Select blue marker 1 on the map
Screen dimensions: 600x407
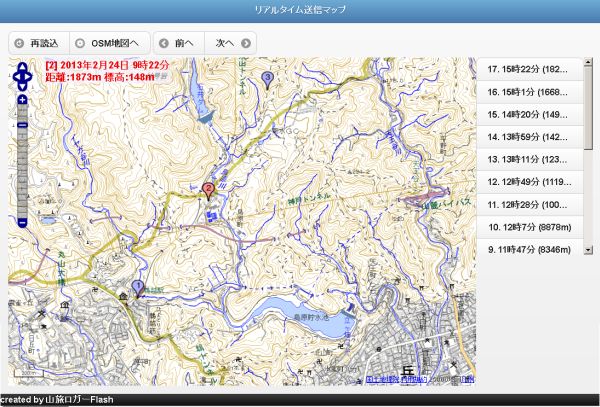[x=137, y=285]
